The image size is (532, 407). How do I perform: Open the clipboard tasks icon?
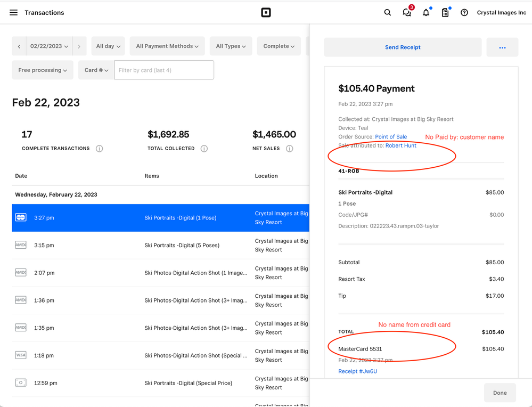[445, 13]
